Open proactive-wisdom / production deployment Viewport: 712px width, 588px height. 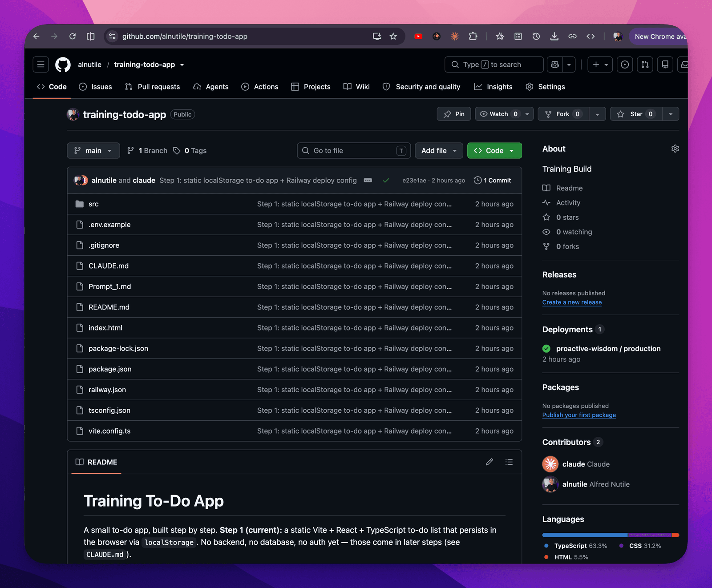[608, 349]
